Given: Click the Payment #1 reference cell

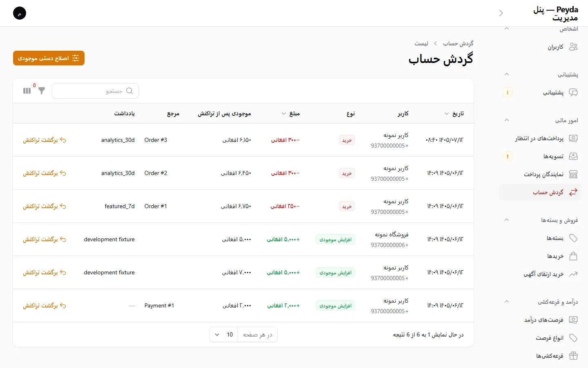Looking at the screenshot, I should pyautogui.click(x=159, y=306).
